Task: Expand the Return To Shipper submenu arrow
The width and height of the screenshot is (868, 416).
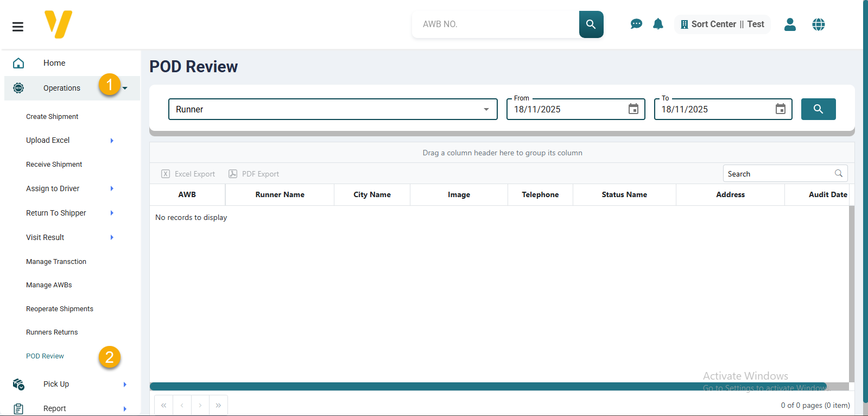Action: click(112, 213)
